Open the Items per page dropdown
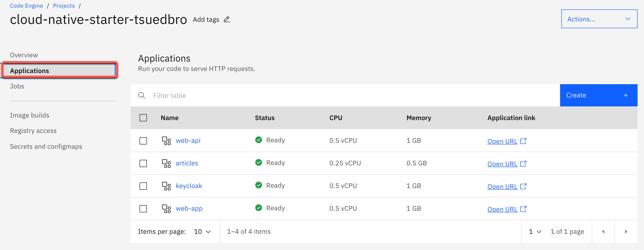644x250 pixels. point(203,232)
